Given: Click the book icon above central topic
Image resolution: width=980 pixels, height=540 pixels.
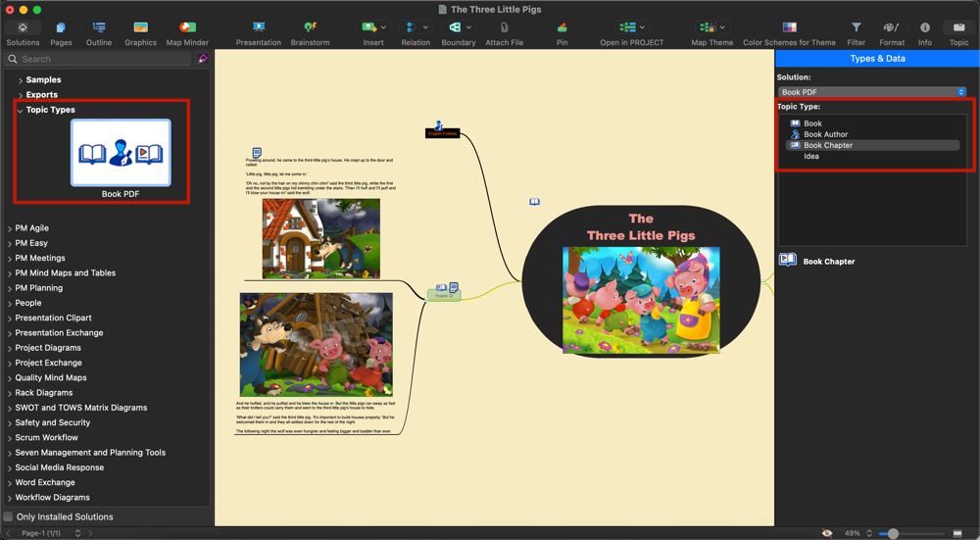Looking at the screenshot, I should coord(534,202).
